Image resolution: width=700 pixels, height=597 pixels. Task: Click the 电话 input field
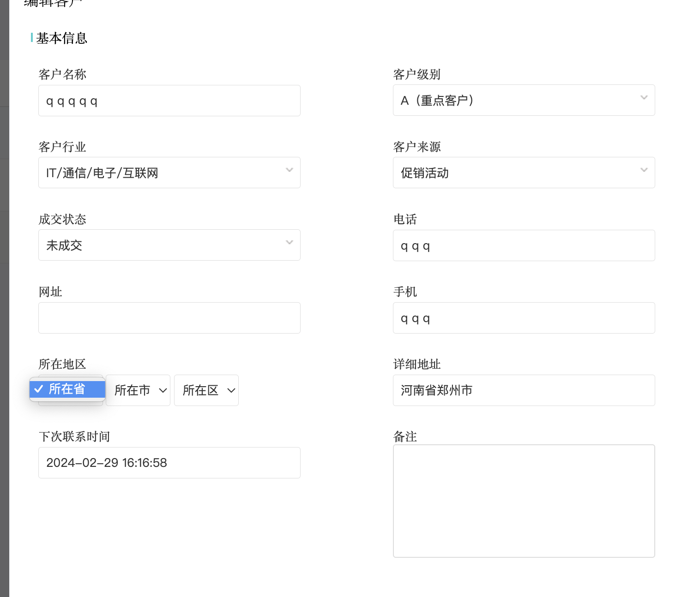(x=524, y=245)
